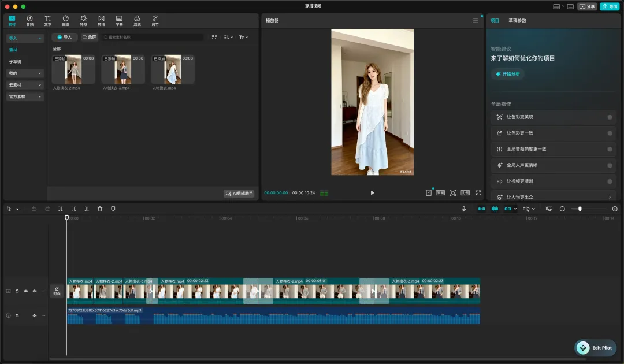Click the timeline zoom slider handle
The height and width of the screenshot is (364, 624).
580,209
